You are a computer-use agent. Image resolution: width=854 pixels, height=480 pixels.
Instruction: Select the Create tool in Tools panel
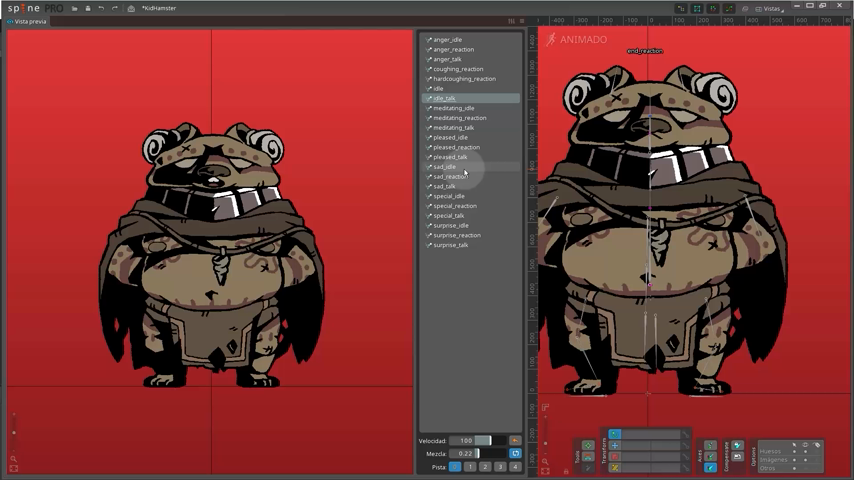click(x=588, y=468)
